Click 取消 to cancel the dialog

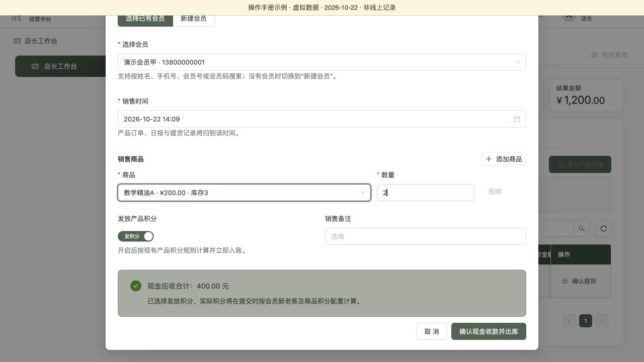pyautogui.click(x=432, y=331)
